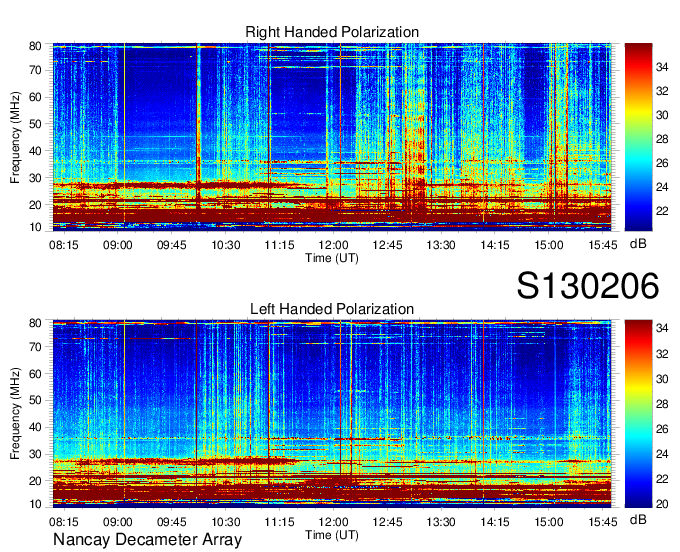Click 15:45 time tick under Left Handed plot
Screen dimensions: 680x552
[x=603, y=522]
